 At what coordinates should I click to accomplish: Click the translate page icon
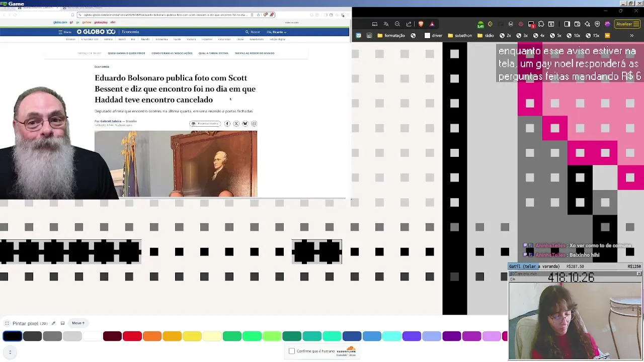[386, 24]
